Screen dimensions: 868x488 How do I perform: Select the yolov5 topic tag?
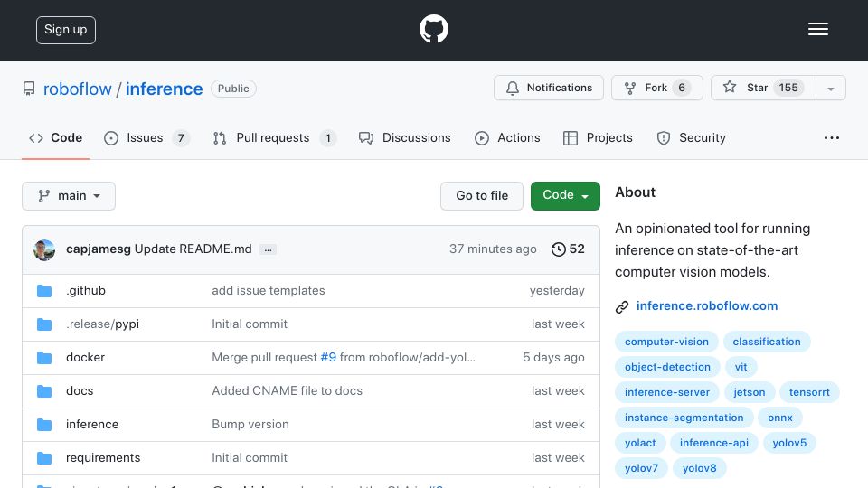(x=789, y=443)
